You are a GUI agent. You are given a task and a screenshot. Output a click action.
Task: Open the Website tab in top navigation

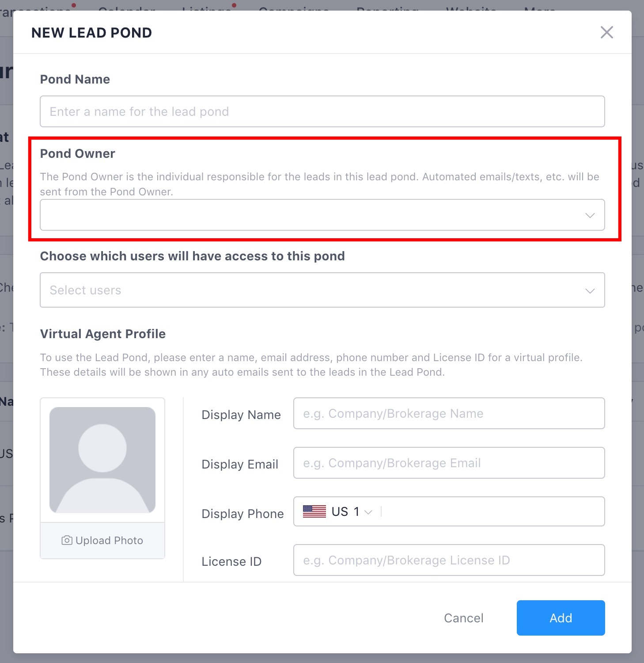[471, 6]
